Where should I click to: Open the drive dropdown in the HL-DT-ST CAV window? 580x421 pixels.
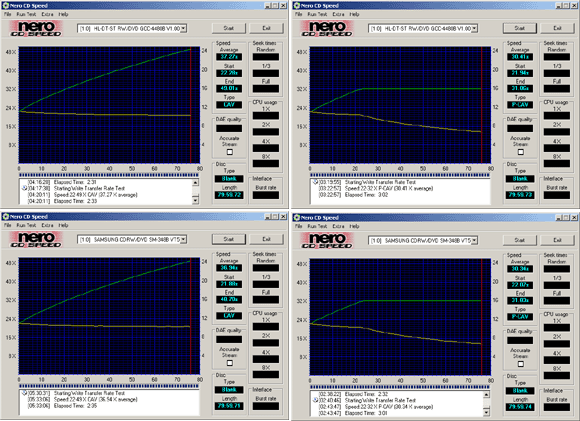pyautogui.click(x=183, y=28)
